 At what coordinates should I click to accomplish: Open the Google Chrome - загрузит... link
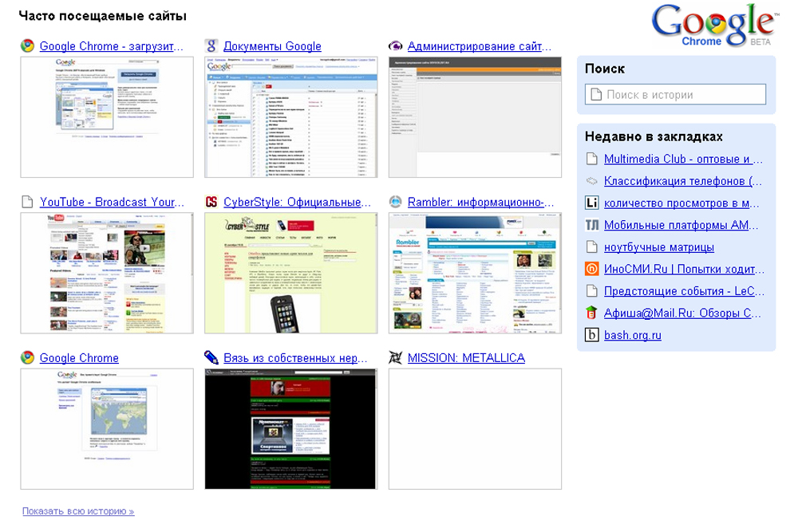click(x=112, y=46)
